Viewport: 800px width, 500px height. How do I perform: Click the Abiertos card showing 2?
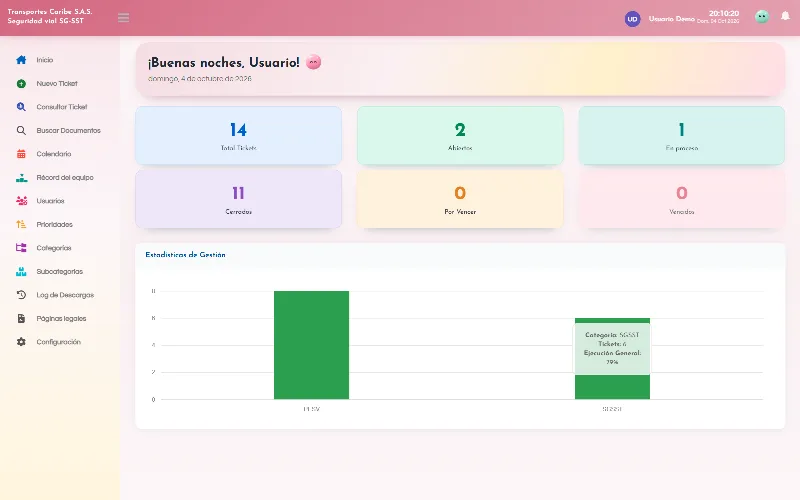click(460, 136)
